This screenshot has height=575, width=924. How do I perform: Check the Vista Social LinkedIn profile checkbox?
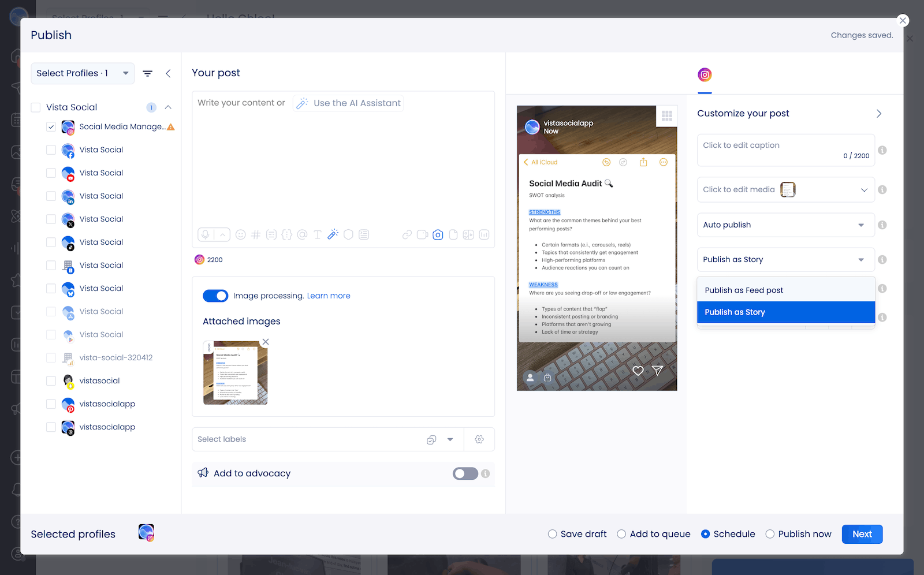click(x=51, y=196)
